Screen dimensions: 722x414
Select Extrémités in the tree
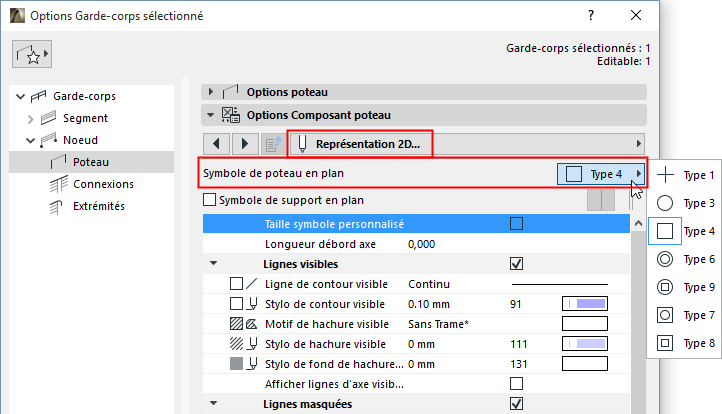click(x=99, y=206)
